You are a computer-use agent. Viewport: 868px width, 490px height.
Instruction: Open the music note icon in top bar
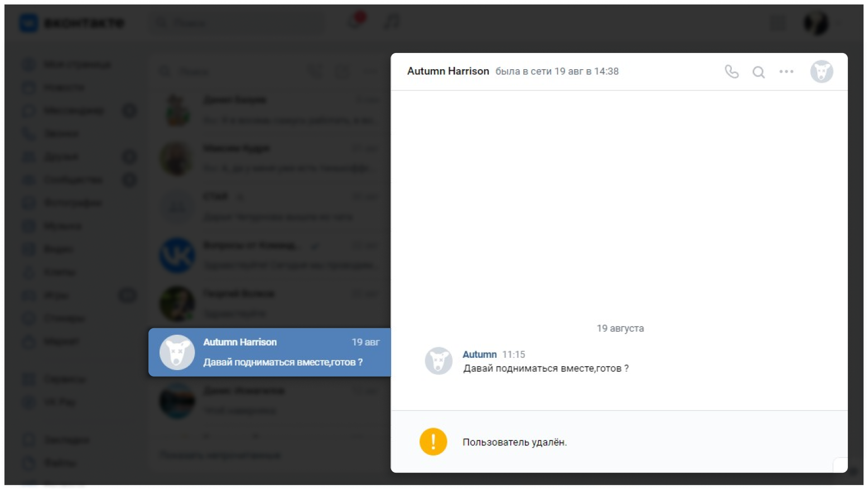(x=392, y=22)
